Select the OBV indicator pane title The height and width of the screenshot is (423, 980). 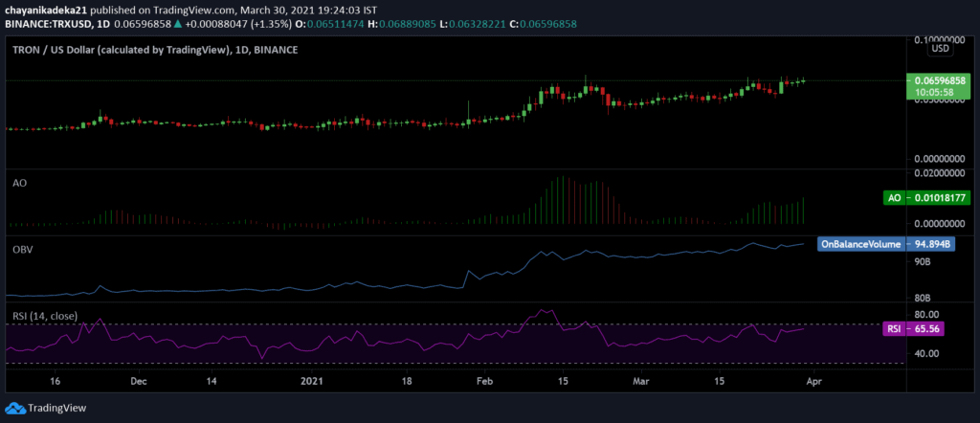(x=23, y=249)
